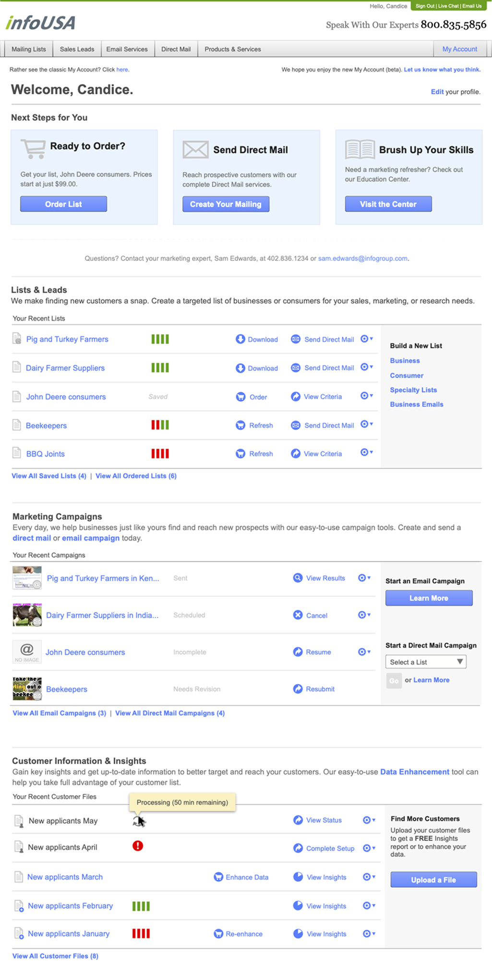
Task: Click the Order List button
Action: [63, 204]
